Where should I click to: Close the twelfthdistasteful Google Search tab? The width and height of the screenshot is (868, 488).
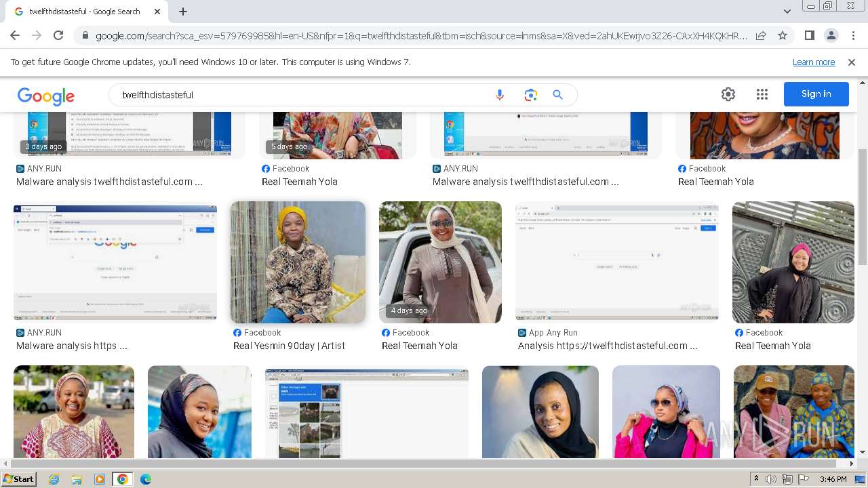[x=157, y=12]
